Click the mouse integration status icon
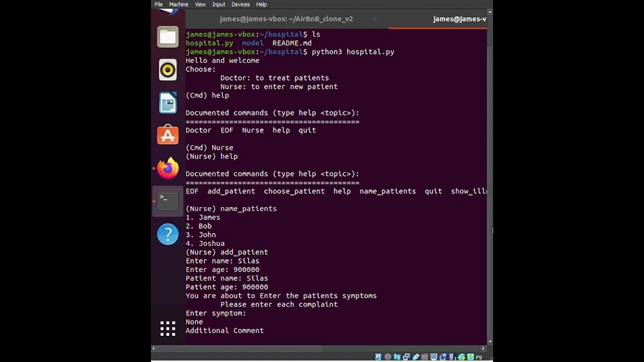This screenshot has height=362, width=644. click(461, 357)
